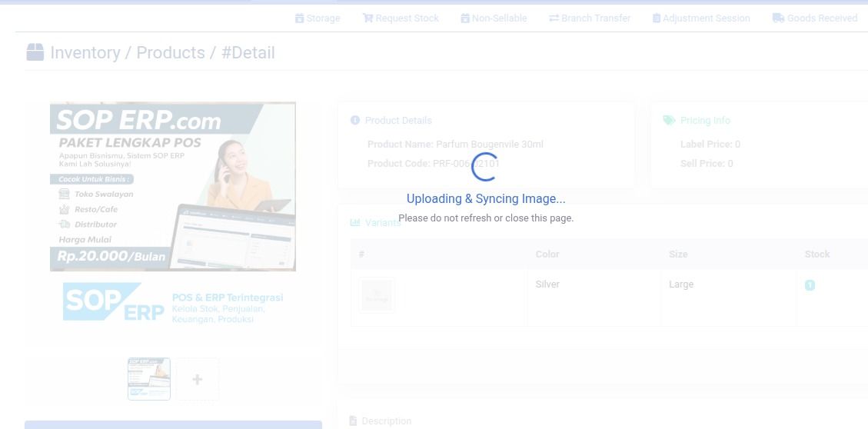Image resolution: width=868 pixels, height=429 pixels.
Task: Select the SOP ERP image thumbnail
Action: point(149,379)
